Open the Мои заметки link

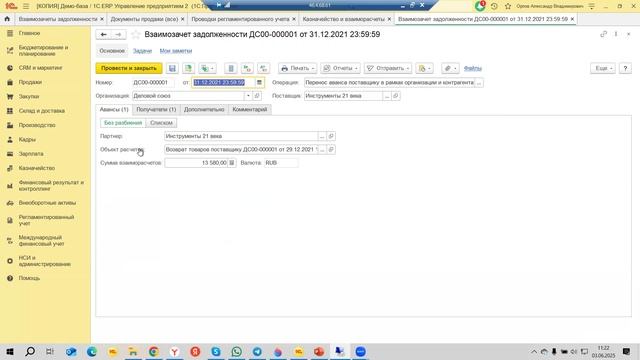[176, 51]
